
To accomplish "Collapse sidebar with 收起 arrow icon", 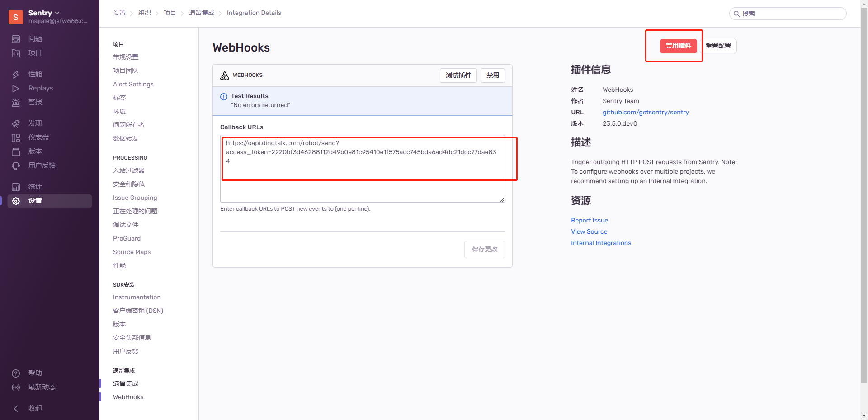I will (x=16, y=408).
